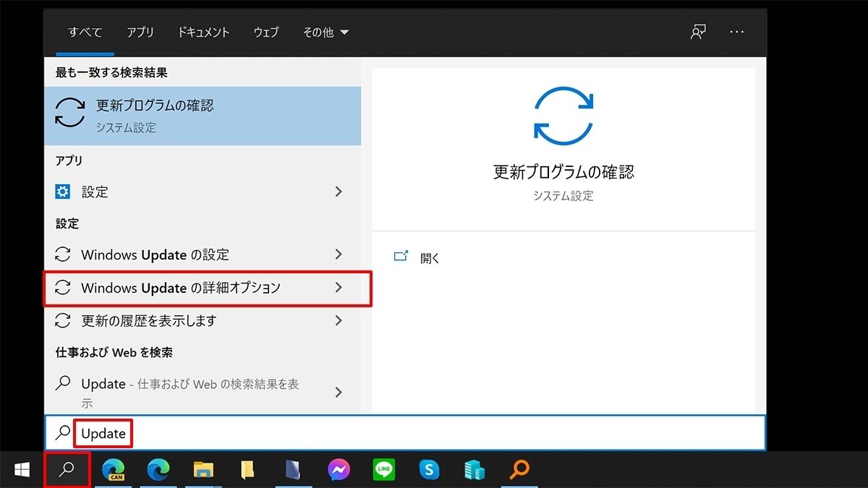Open the 設定 app result

tap(203, 192)
